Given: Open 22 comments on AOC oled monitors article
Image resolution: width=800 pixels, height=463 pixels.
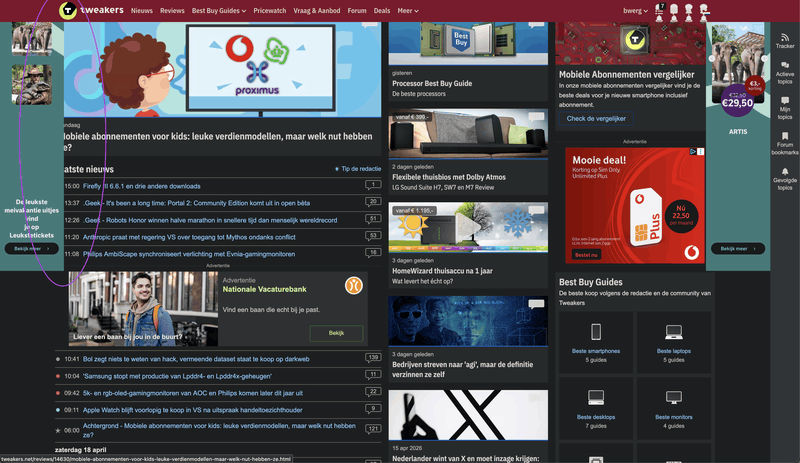Looking at the screenshot, I should [x=373, y=392].
